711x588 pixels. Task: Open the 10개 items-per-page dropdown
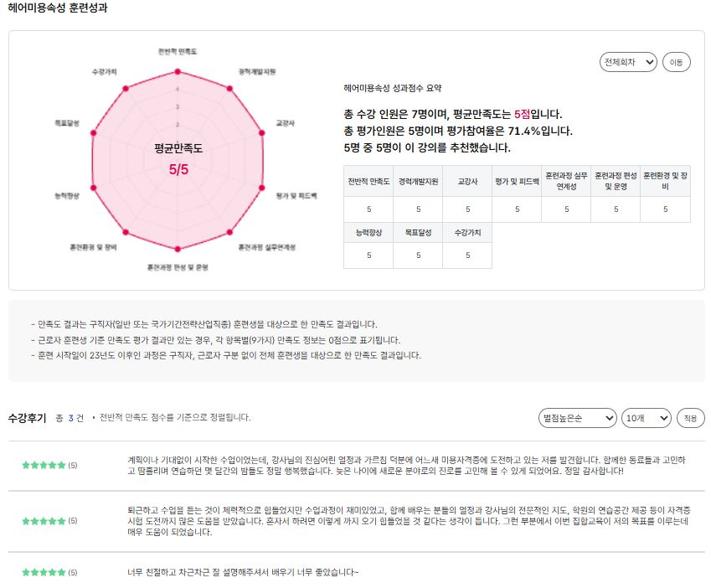(647, 418)
